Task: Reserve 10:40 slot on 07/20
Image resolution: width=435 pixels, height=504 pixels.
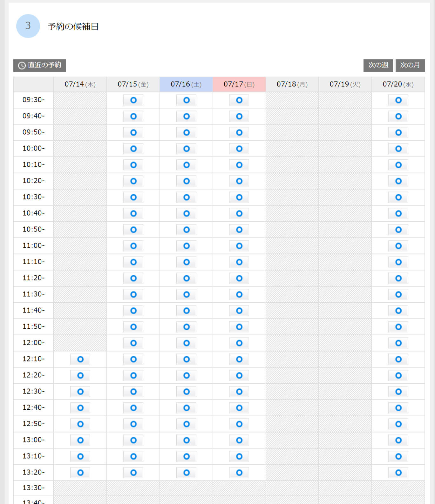Action: (x=398, y=214)
